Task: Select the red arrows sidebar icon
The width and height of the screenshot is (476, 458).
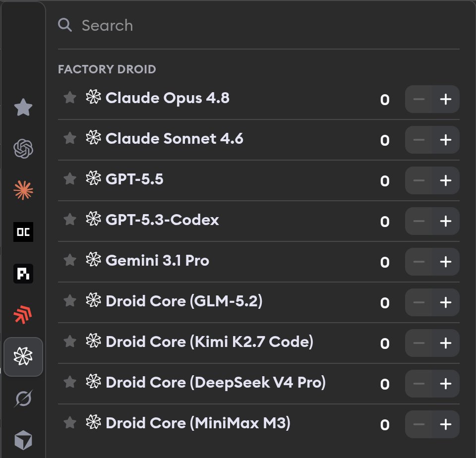Action: tap(23, 315)
